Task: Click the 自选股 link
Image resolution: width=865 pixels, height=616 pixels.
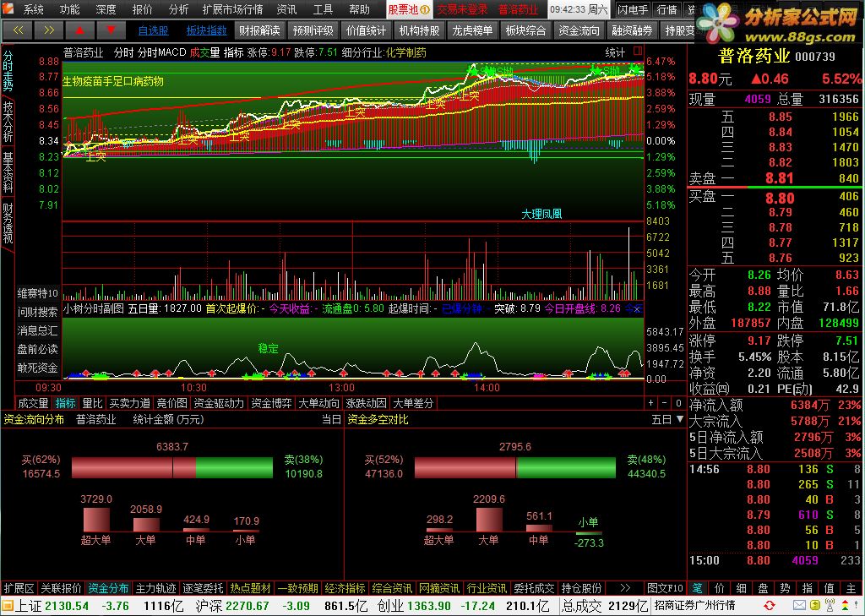Action: click(154, 31)
